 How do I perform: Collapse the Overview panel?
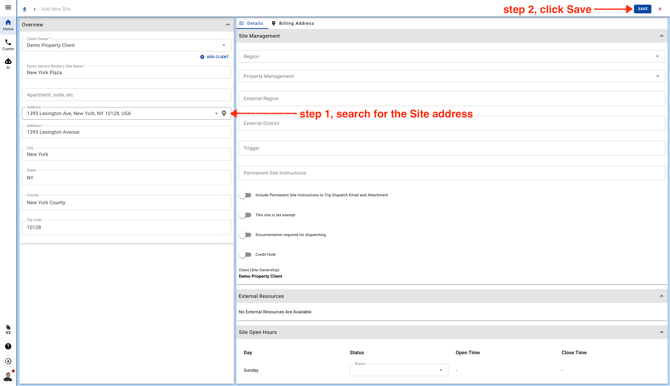[x=227, y=25]
